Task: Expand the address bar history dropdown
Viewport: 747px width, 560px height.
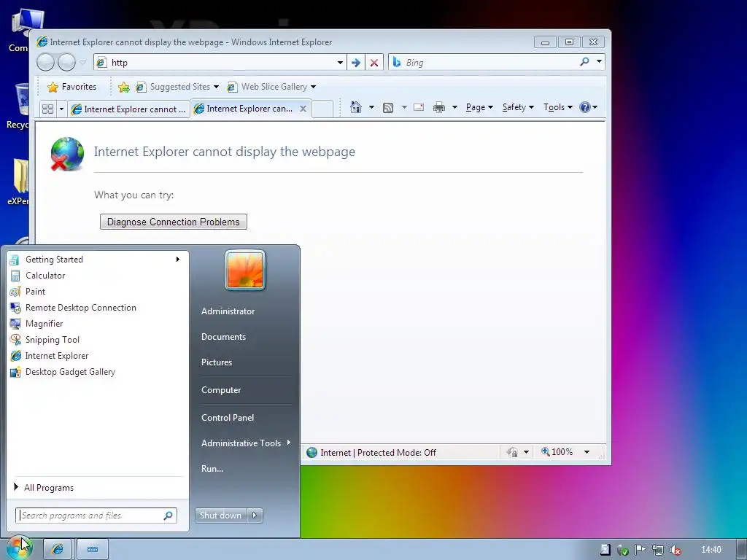Action: click(x=340, y=63)
